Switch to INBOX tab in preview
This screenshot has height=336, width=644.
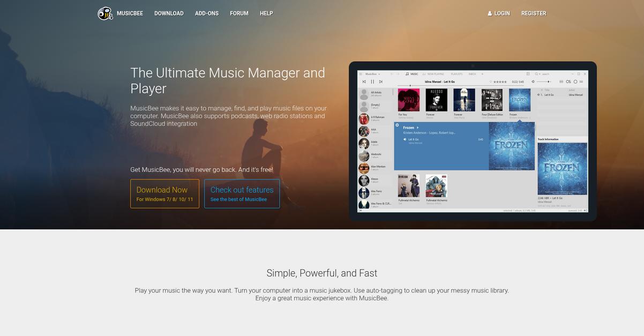point(472,74)
